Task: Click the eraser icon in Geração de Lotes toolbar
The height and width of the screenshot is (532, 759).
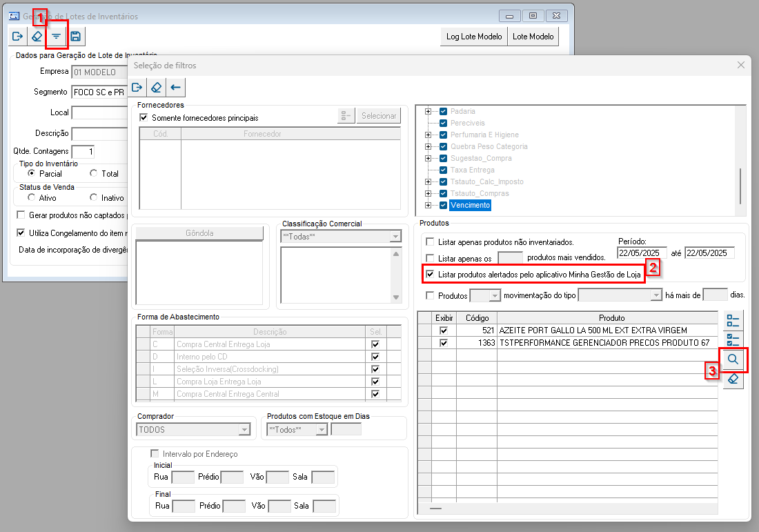Action: click(37, 37)
